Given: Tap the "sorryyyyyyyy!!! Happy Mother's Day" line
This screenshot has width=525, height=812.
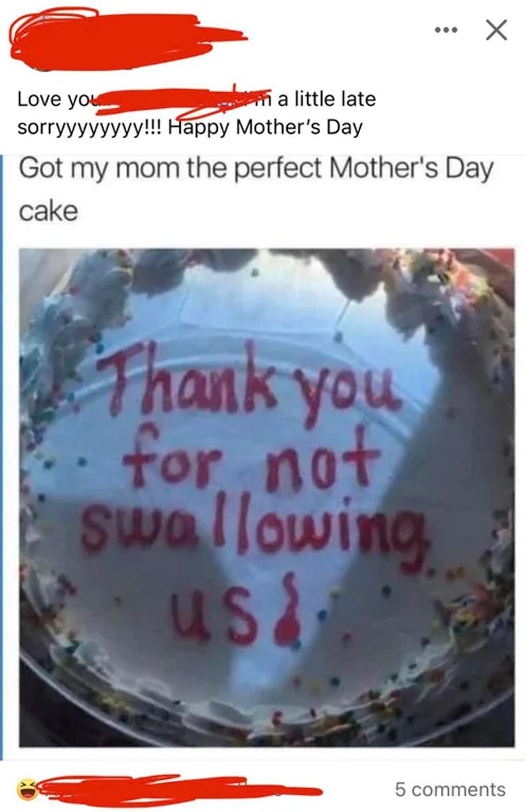Looking at the screenshot, I should pyautogui.click(x=190, y=127).
